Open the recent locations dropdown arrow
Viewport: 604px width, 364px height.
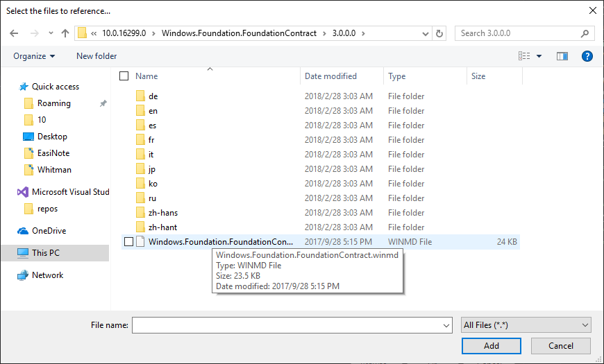click(x=51, y=33)
